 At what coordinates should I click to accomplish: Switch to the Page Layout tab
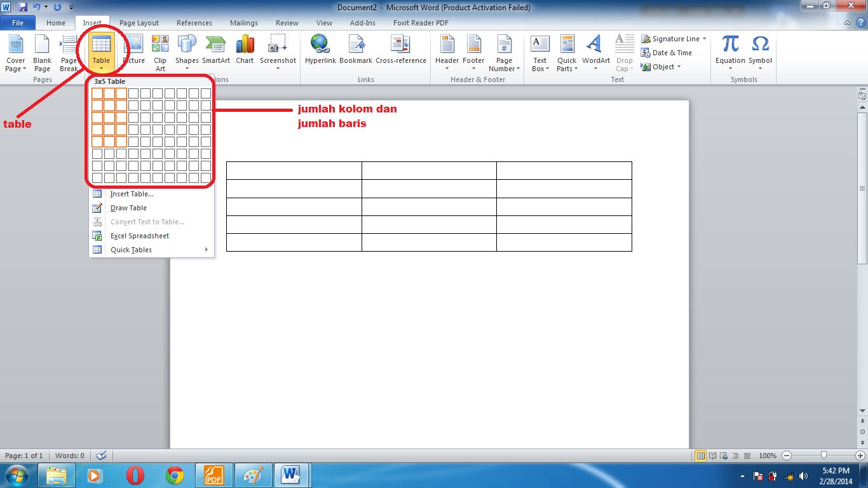coord(139,23)
